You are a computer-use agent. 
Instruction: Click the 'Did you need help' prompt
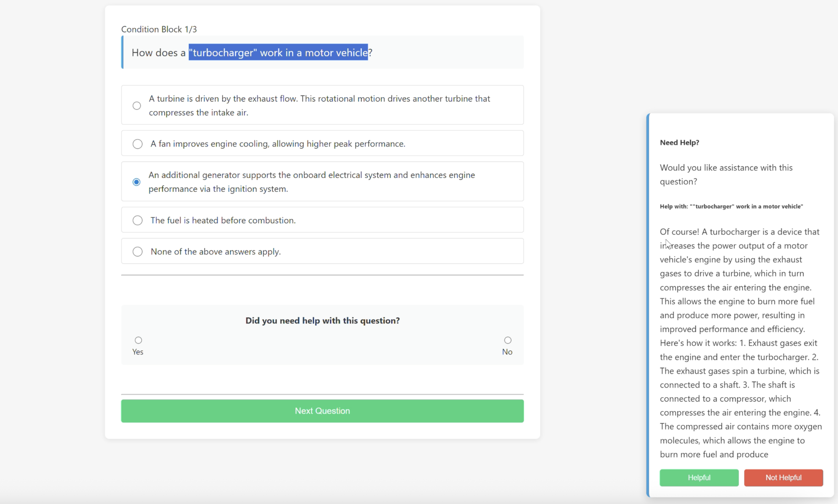322,320
